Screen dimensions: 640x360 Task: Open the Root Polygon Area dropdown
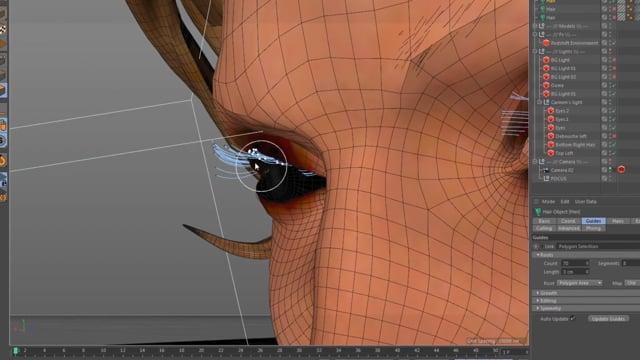pyautogui.click(x=579, y=283)
